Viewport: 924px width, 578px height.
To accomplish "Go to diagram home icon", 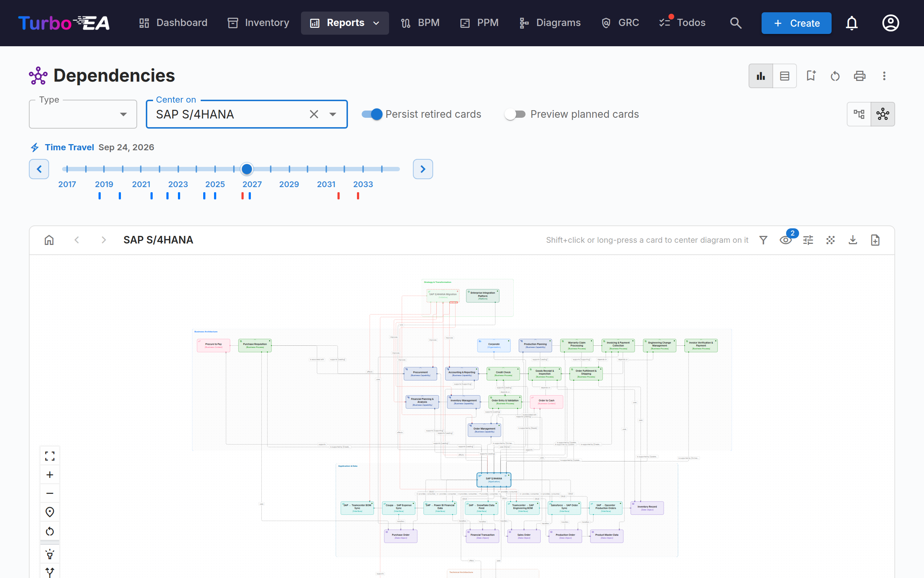I will 49,240.
